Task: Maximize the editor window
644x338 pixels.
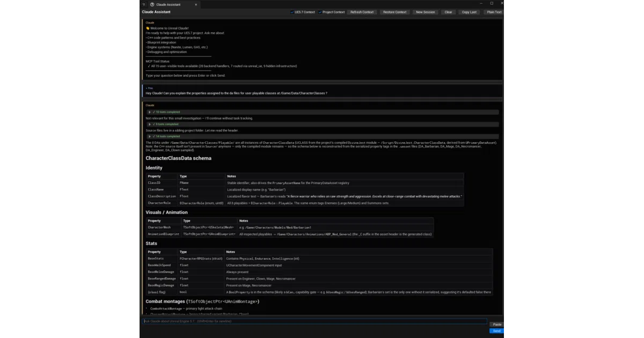Action: coord(492,3)
